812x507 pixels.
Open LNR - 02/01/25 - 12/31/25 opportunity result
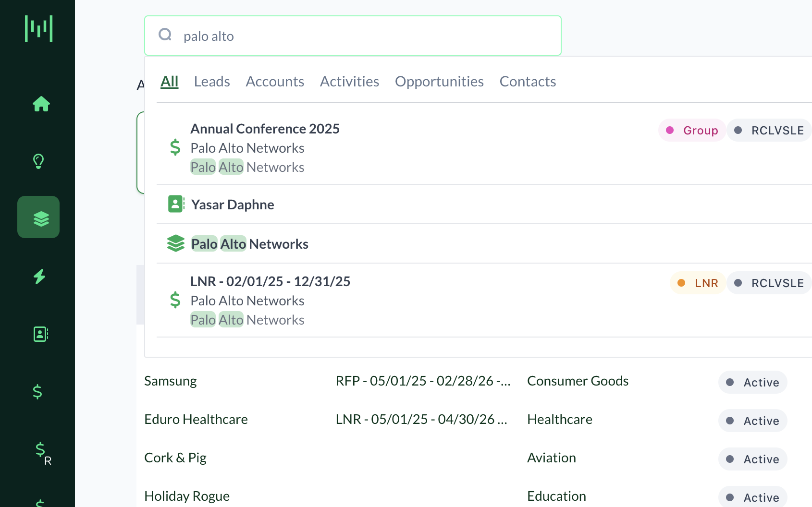coord(270,282)
